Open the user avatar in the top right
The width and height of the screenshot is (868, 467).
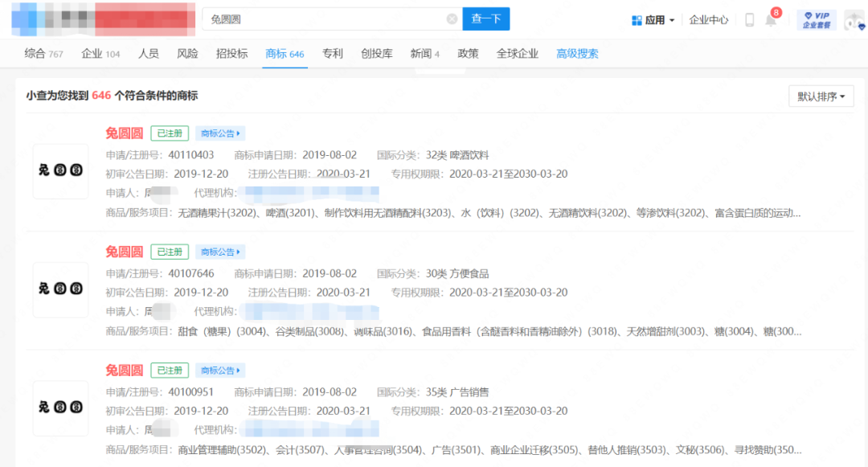tap(854, 20)
